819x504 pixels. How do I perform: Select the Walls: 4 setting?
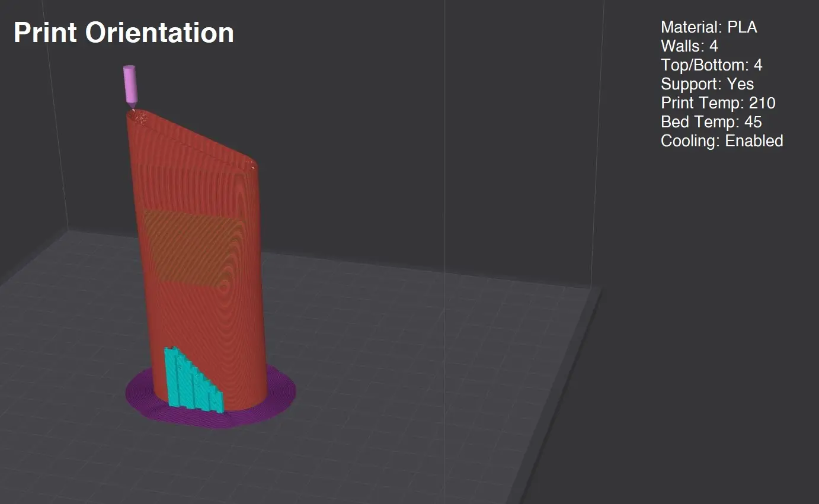pos(689,46)
